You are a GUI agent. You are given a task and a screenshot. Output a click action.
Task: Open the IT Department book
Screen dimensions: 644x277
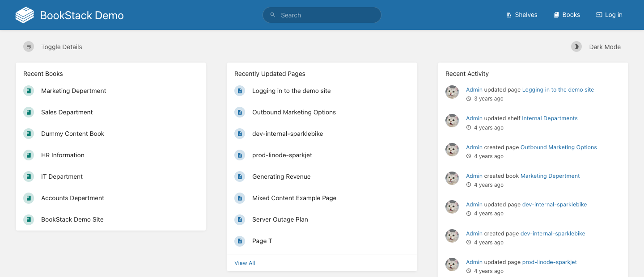click(x=62, y=176)
